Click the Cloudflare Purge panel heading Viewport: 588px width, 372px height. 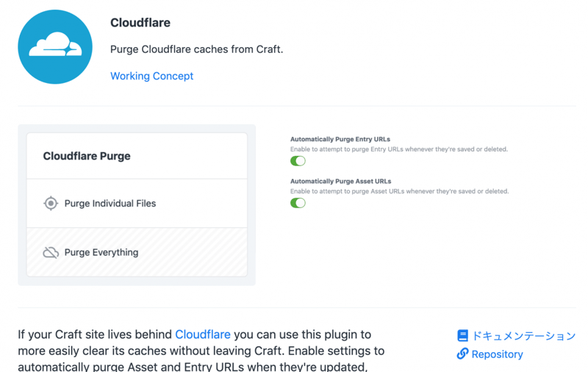87,156
